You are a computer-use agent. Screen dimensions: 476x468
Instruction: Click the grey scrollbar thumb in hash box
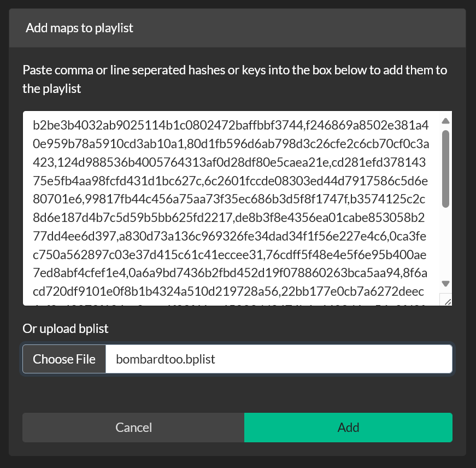coord(445,168)
